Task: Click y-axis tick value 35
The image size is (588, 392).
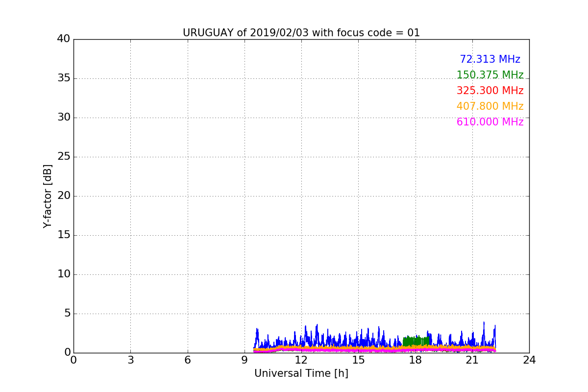Action: pos(64,78)
